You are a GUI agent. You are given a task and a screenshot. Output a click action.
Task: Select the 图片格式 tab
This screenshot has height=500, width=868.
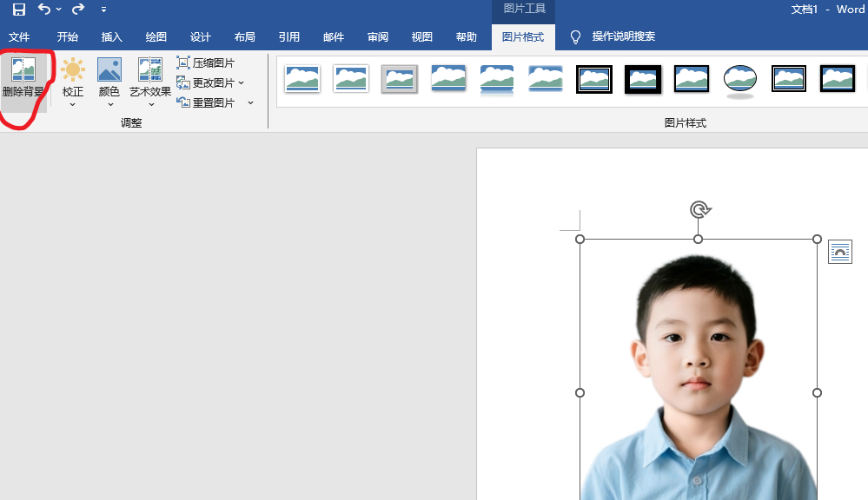[x=523, y=36]
